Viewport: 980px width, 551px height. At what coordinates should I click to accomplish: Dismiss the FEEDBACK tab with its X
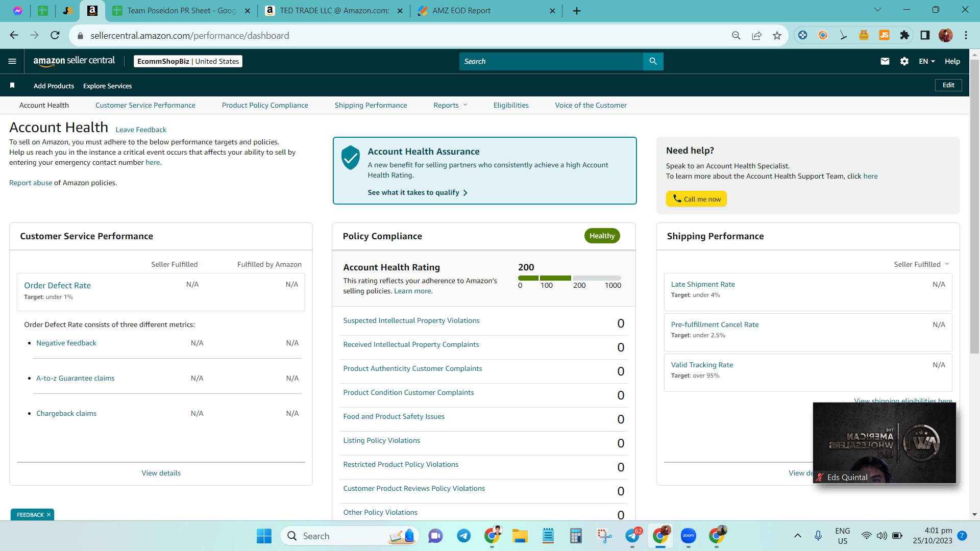click(x=48, y=514)
